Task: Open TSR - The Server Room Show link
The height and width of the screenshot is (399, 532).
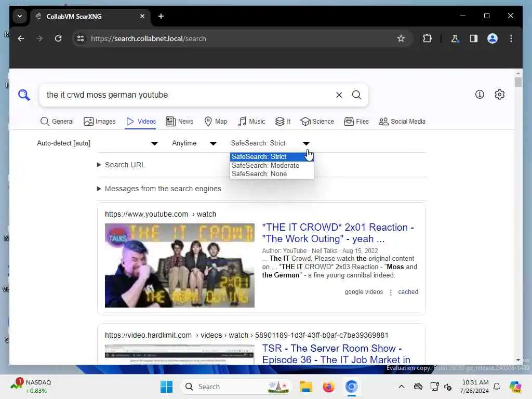Action: coord(336,354)
